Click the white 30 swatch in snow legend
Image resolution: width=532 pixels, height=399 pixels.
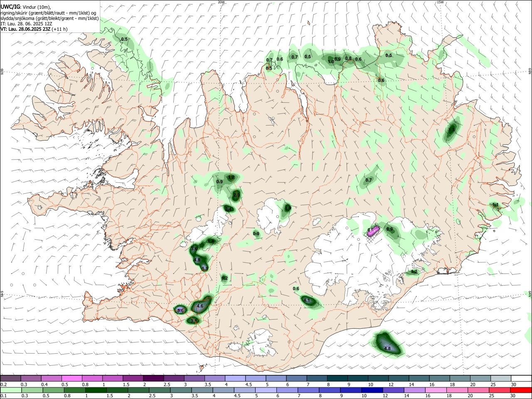click(x=520, y=379)
